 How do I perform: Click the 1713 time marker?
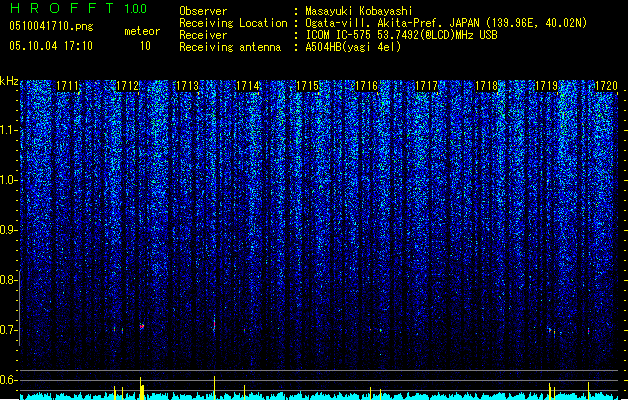coord(187,86)
